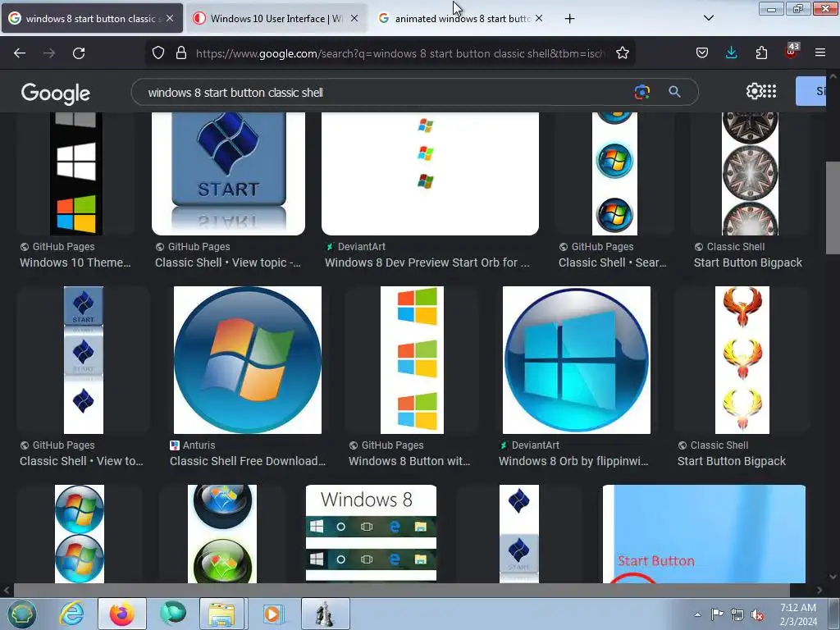Open Classic Shell • View topic link
The width and height of the screenshot is (840, 630).
pyautogui.click(x=228, y=262)
